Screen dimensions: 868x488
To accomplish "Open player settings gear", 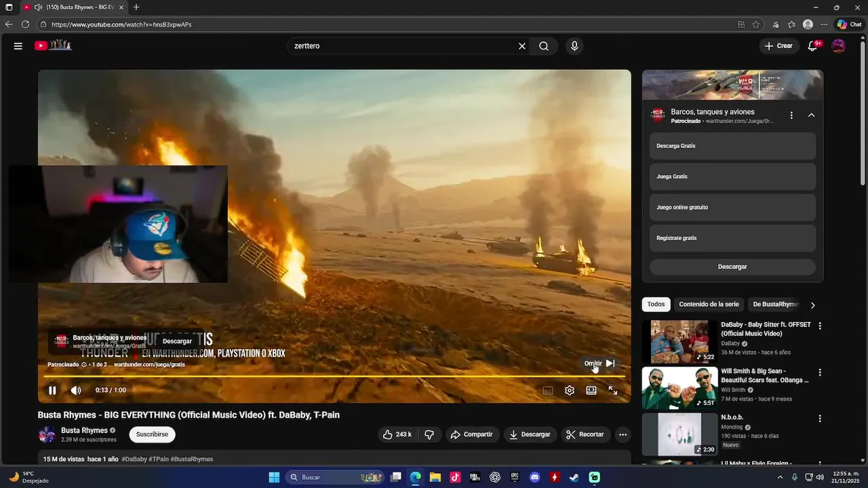I will (x=570, y=390).
